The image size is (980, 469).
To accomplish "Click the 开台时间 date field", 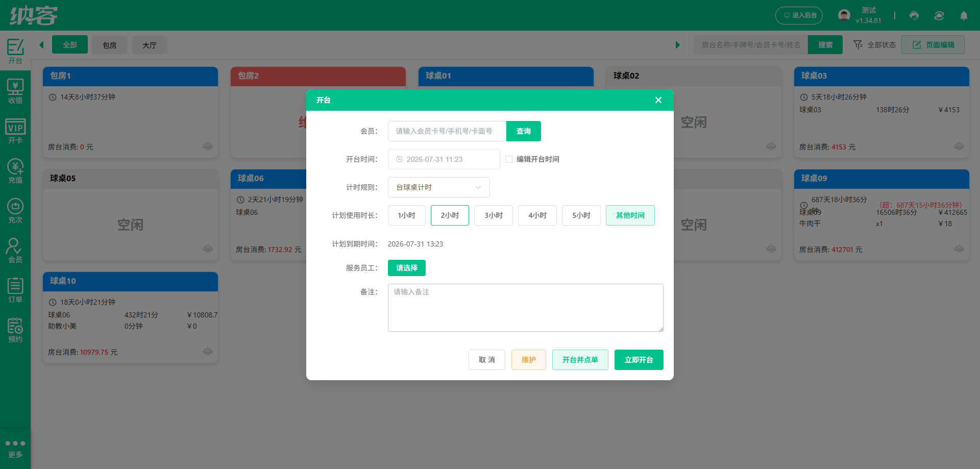I will point(444,159).
